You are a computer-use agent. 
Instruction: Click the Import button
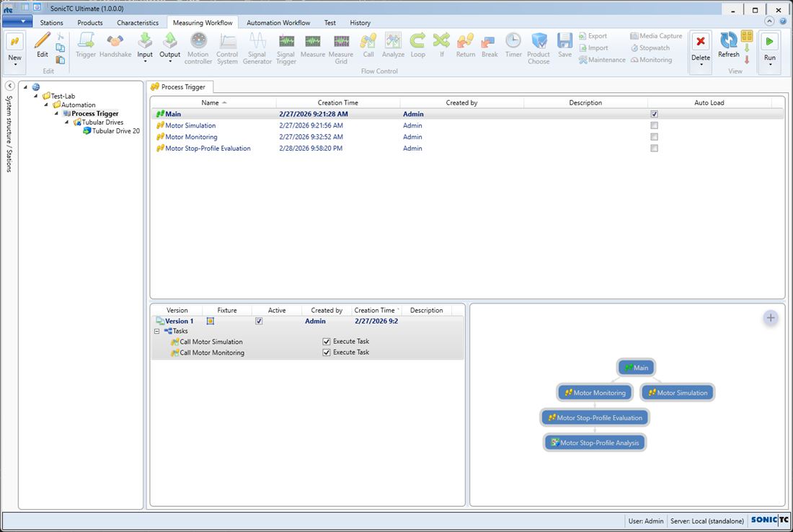pos(593,48)
